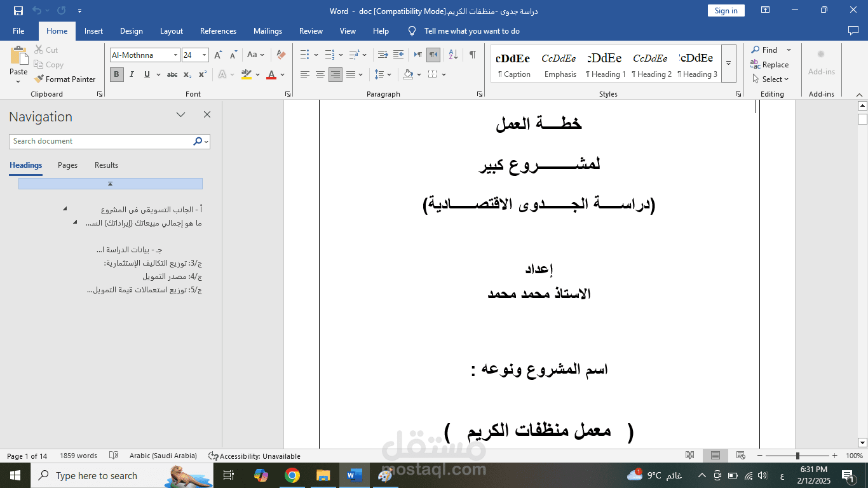The width and height of the screenshot is (868, 488).
Task: Toggle Align Right paragraph alignment
Action: pyautogui.click(x=336, y=74)
